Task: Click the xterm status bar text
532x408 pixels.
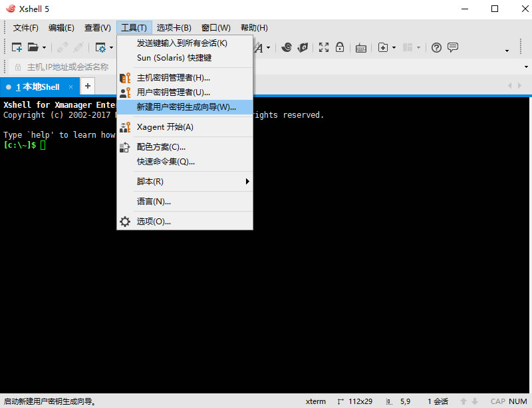Action: (x=315, y=401)
